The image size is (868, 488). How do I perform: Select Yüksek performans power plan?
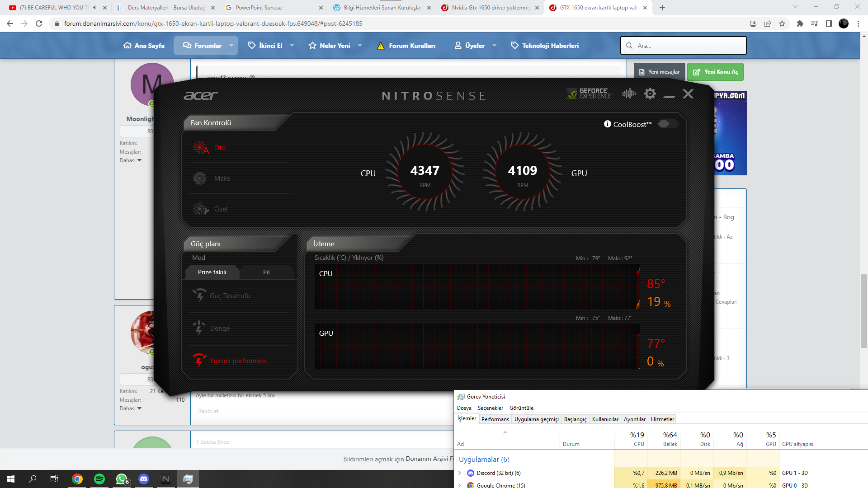[x=238, y=361]
